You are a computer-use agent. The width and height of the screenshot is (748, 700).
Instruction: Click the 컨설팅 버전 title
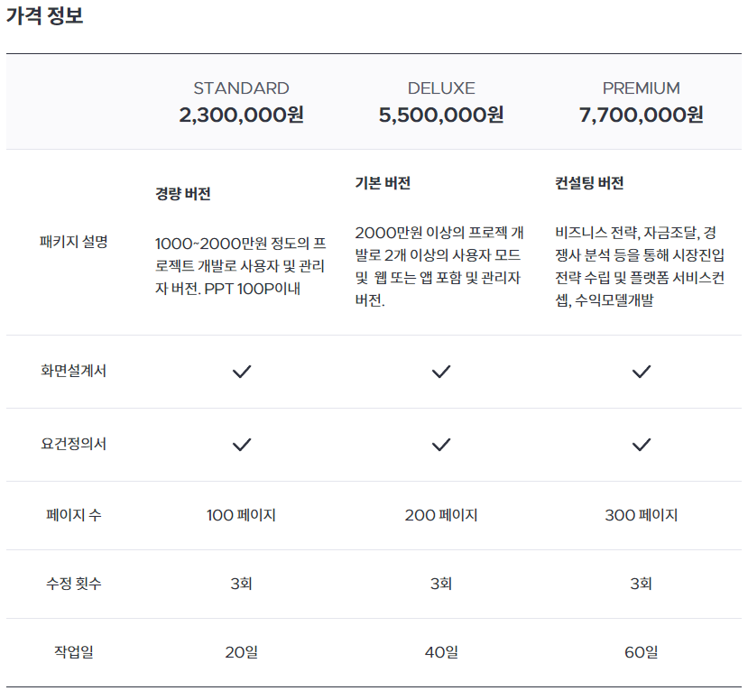[589, 183]
